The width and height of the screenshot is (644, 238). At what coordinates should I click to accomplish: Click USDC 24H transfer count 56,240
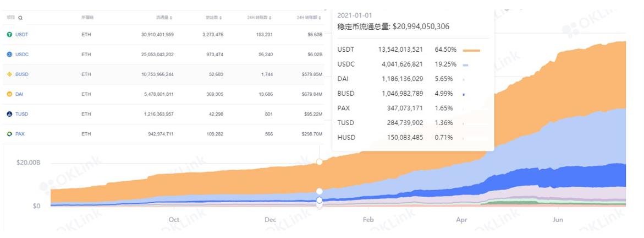266,55
